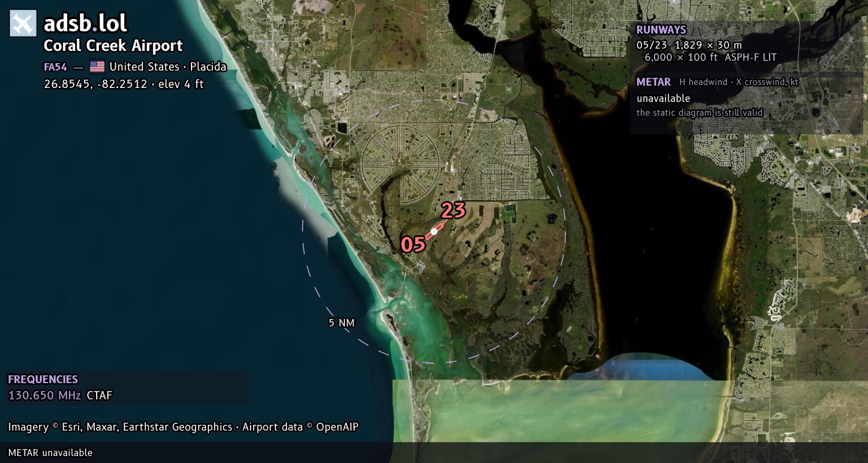Click the adsb.lol airplane logo icon
The width and height of the screenshot is (868, 463).
23,23
